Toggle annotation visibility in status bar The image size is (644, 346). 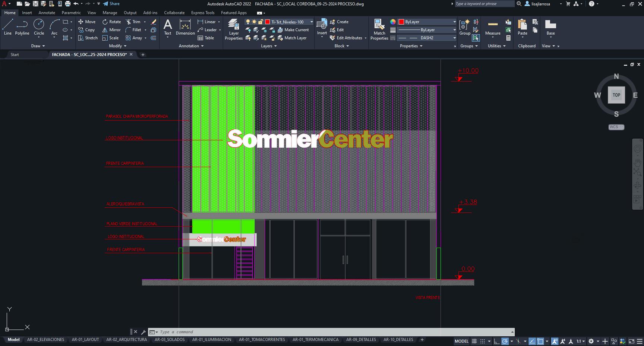[x=555, y=341]
